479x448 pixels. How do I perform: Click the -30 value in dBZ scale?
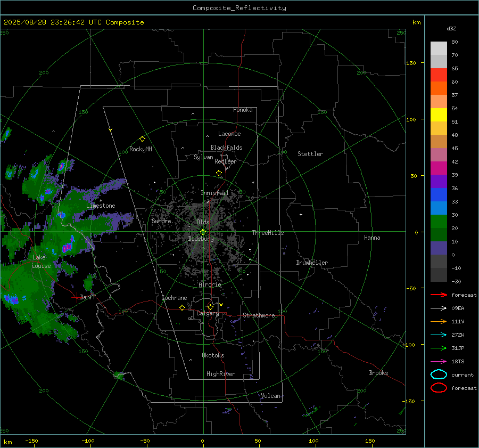457,281
